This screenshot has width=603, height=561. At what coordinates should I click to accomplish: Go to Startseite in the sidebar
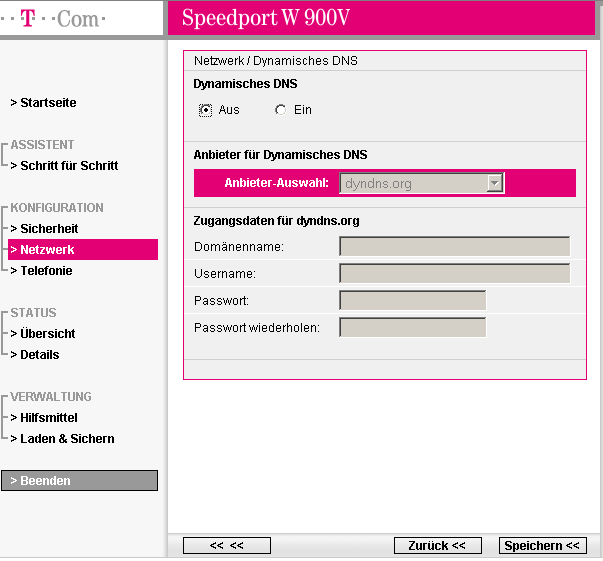coord(43,103)
